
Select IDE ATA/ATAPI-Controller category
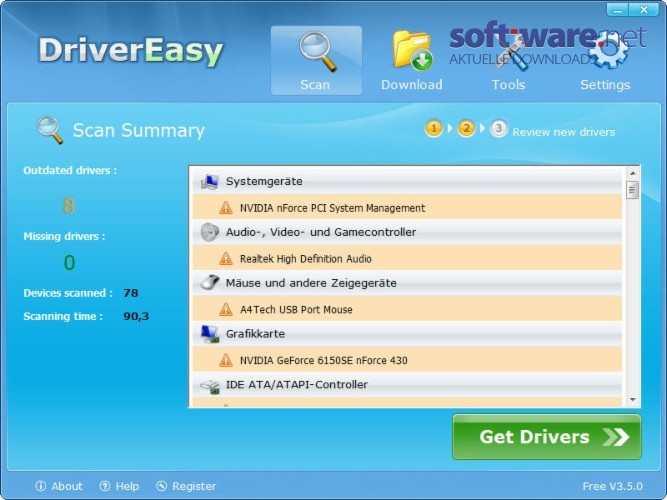(x=407, y=385)
